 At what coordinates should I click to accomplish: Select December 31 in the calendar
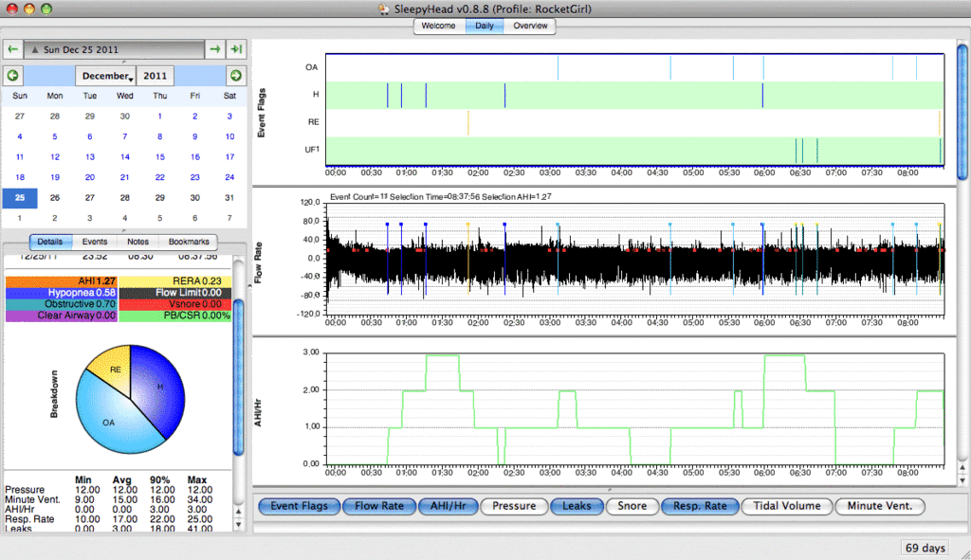point(229,197)
